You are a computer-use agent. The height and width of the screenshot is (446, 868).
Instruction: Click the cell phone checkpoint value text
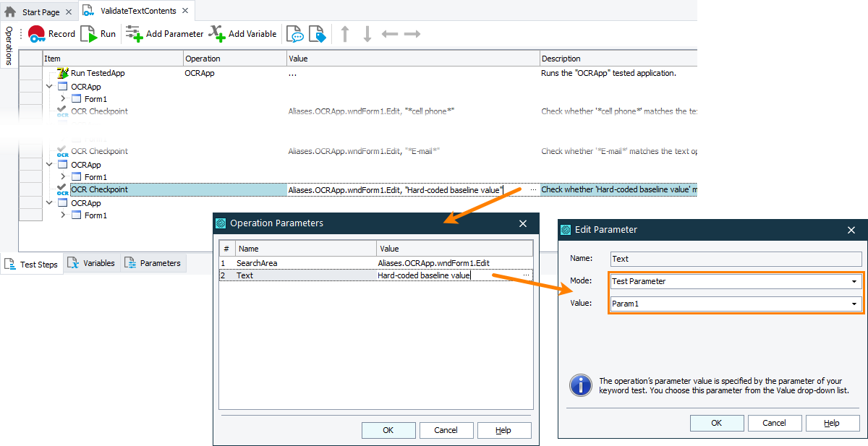tap(371, 111)
